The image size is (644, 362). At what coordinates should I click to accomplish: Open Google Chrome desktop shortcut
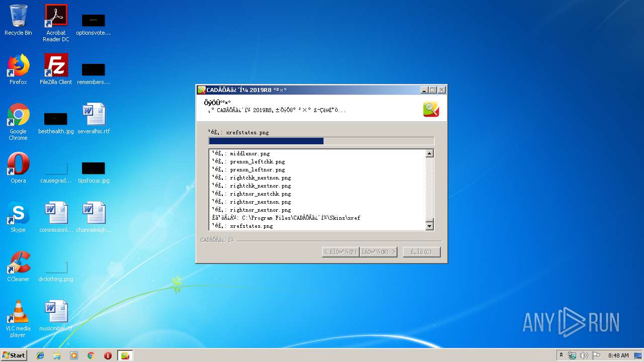(18, 122)
